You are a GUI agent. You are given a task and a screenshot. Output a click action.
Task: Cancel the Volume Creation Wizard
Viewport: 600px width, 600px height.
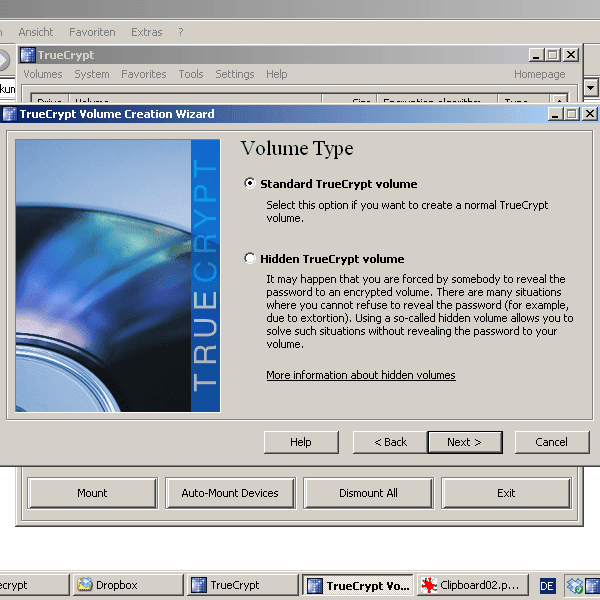pyautogui.click(x=552, y=442)
